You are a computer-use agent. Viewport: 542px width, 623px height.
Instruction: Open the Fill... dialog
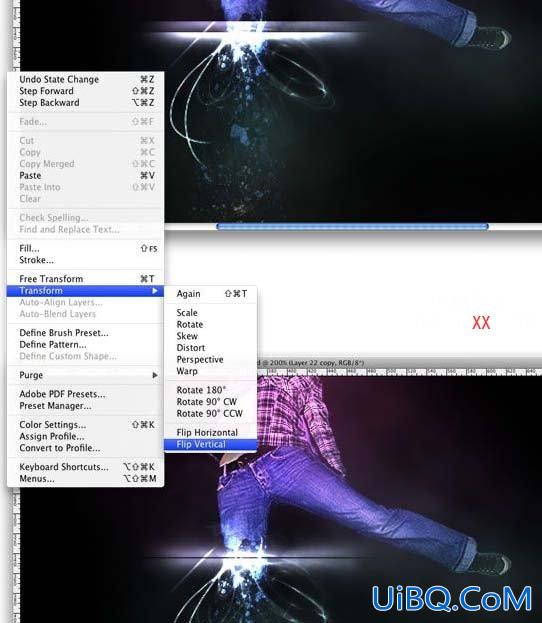coord(85,249)
